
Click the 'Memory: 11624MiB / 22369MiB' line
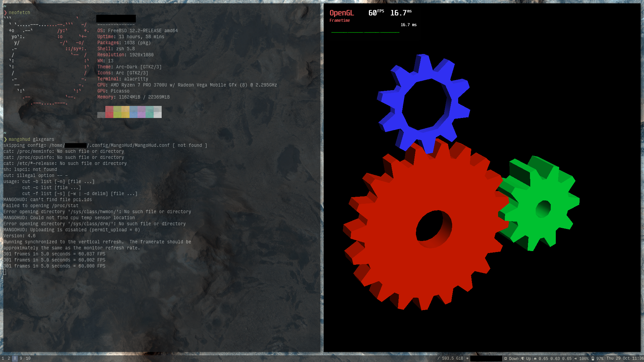tap(133, 97)
